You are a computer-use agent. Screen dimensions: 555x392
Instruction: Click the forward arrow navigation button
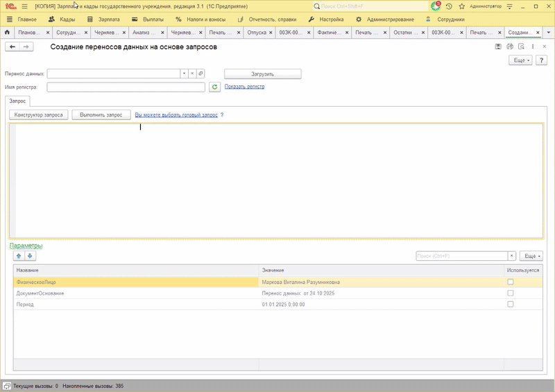click(x=26, y=46)
